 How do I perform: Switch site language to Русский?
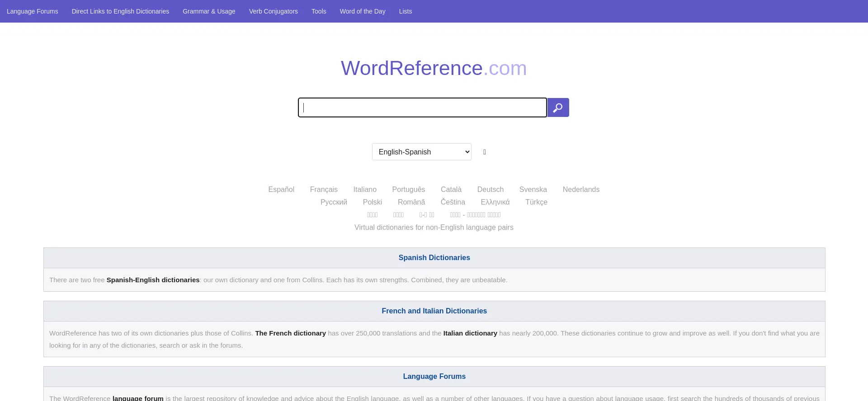334,202
